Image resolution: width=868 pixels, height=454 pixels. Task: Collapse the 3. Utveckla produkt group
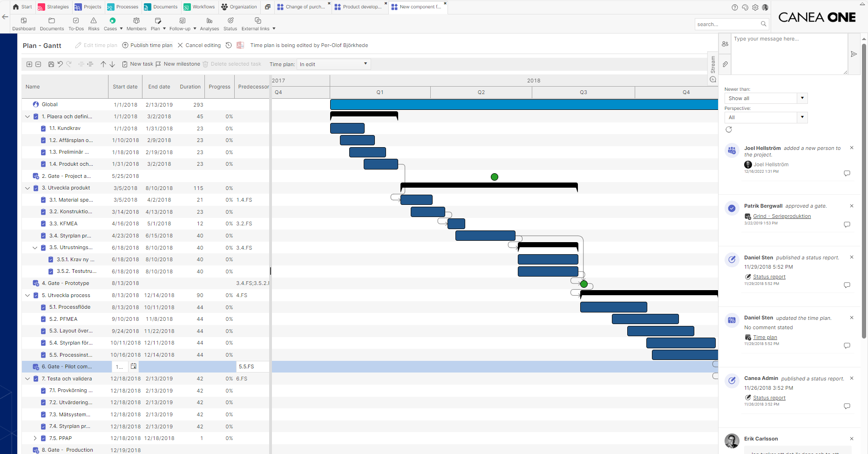(x=27, y=188)
